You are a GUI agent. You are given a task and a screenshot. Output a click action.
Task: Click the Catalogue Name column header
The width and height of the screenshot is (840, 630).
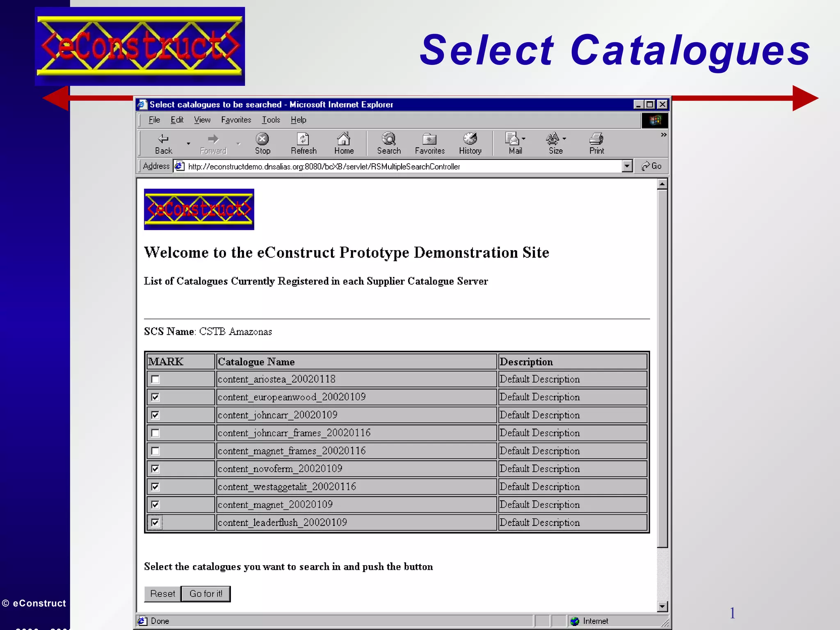356,362
